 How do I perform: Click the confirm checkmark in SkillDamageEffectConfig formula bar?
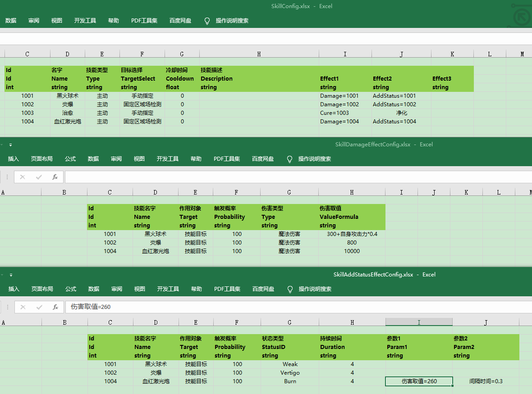click(x=39, y=177)
